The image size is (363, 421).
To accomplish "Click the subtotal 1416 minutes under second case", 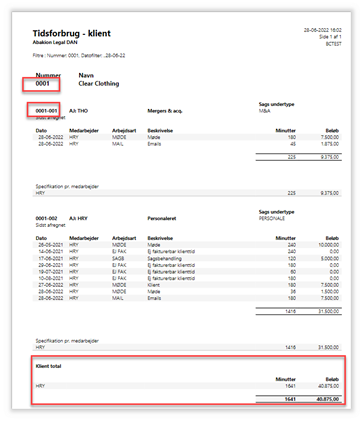I will 290,311.
